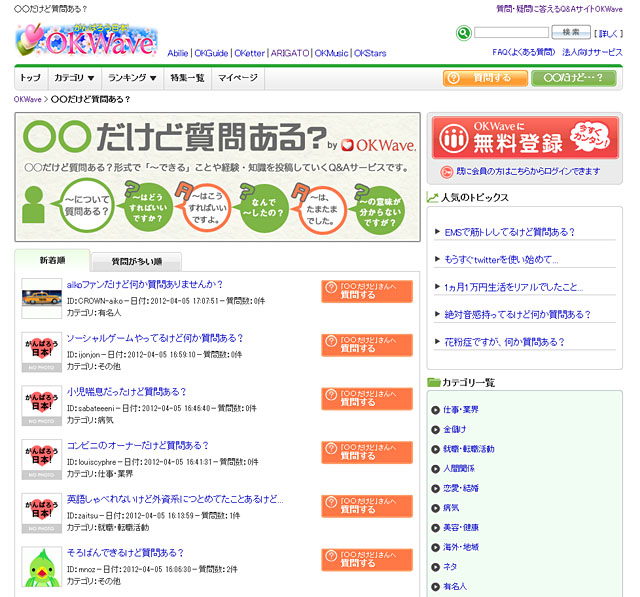The width and height of the screenshot is (640, 597).
Task: Click the 無料登録 registration banner
Action: tap(525, 138)
